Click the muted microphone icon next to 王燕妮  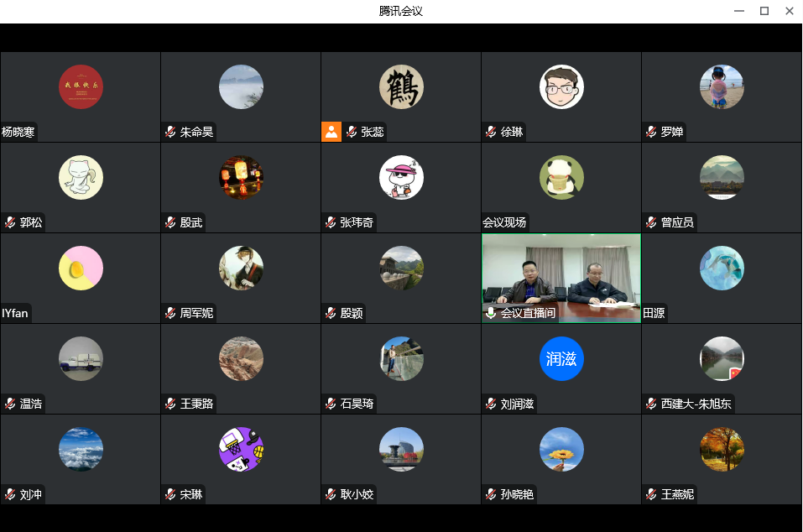(651, 494)
